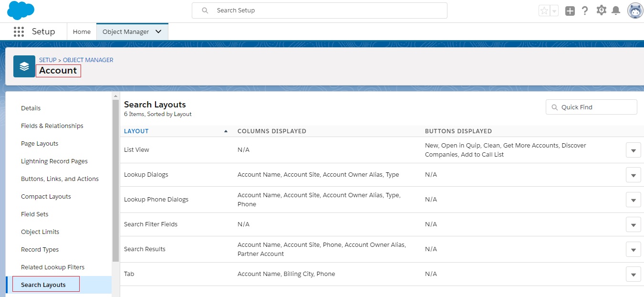Image resolution: width=644 pixels, height=297 pixels.
Task: Click the favorites star icon
Action: pos(544,10)
